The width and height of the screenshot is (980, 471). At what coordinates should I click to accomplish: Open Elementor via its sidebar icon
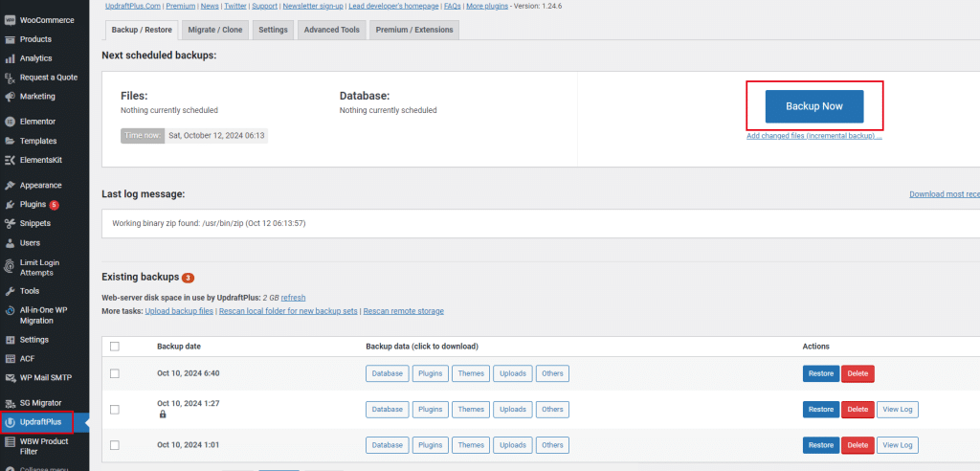[x=10, y=122]
